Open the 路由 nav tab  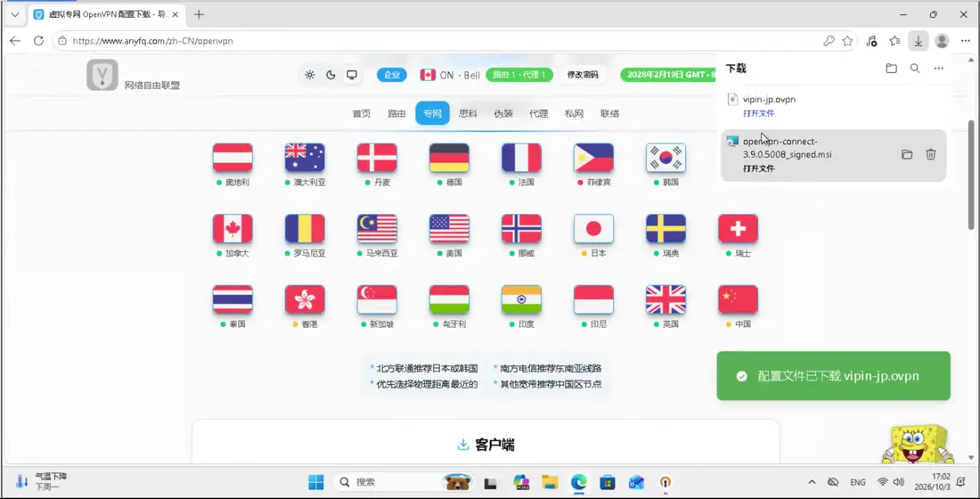pyautogui.click(x=396, y=113)
